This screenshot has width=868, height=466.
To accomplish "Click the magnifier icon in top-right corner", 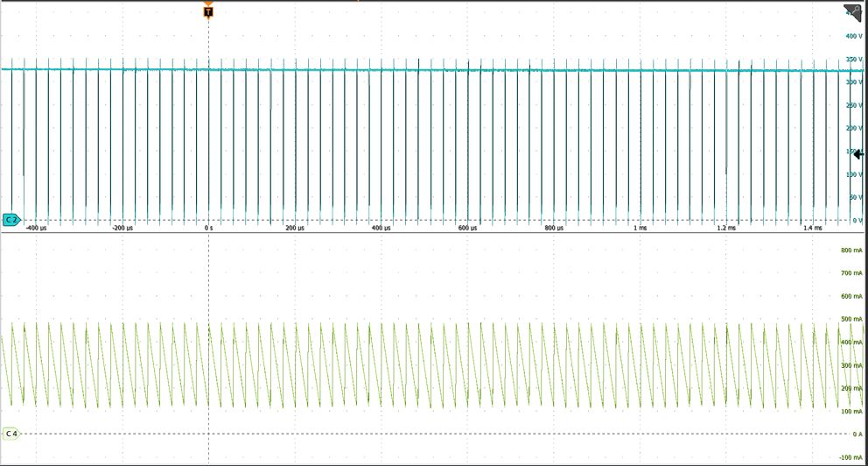I will [x=852, y=11].
